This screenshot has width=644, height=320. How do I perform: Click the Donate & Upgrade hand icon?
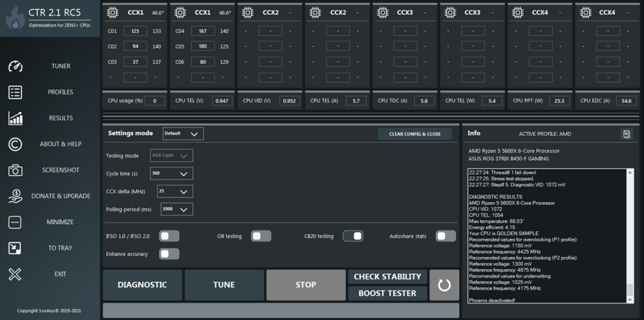[x=15, y=196]
